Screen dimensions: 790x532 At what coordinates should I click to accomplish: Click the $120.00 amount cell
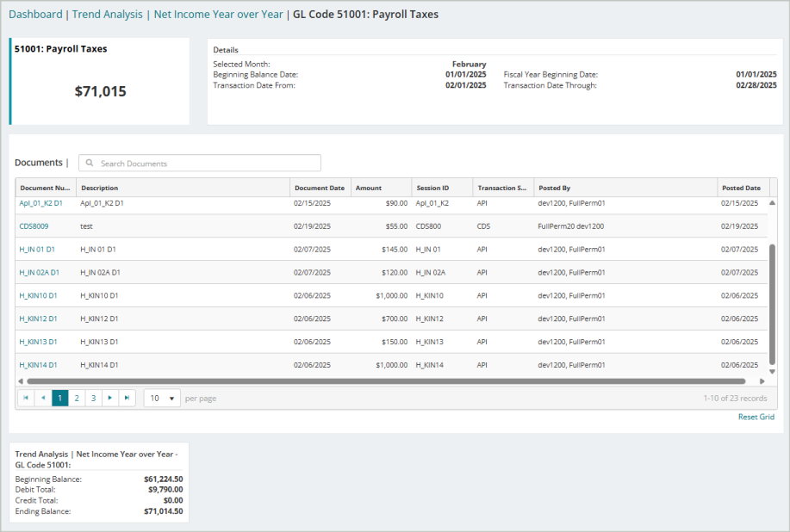click(395, 273)
